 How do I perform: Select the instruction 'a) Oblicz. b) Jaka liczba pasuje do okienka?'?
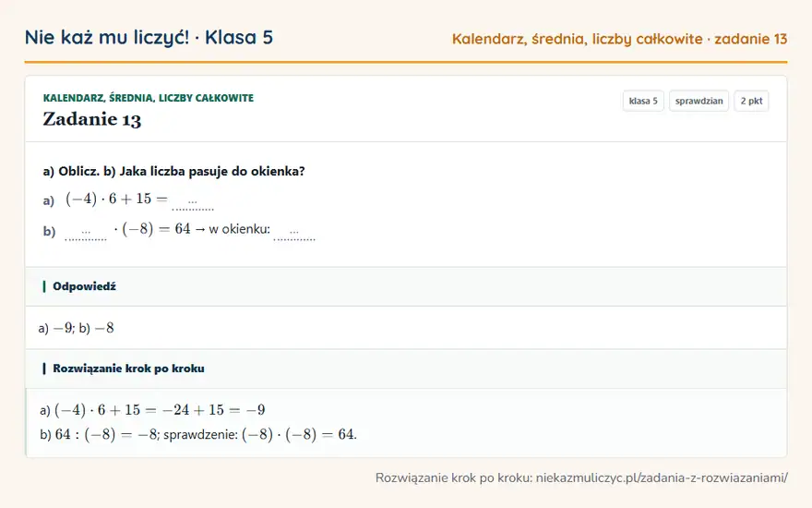[174, 171]
